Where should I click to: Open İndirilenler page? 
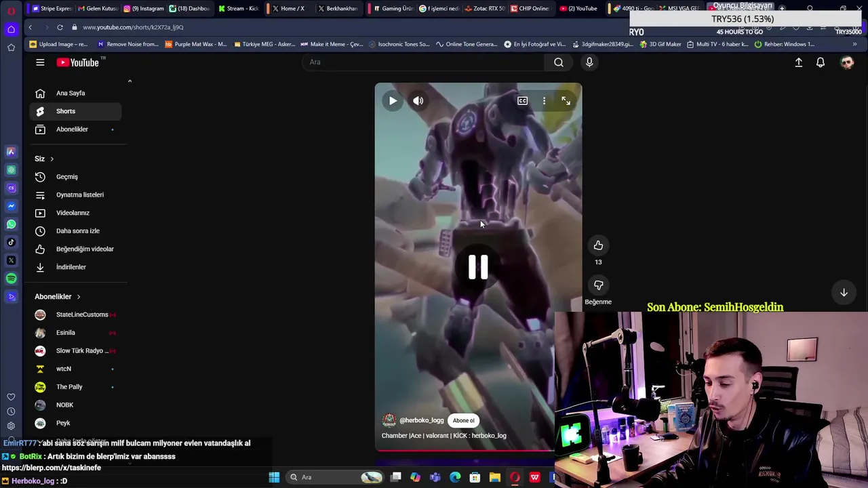pos(75,267)
